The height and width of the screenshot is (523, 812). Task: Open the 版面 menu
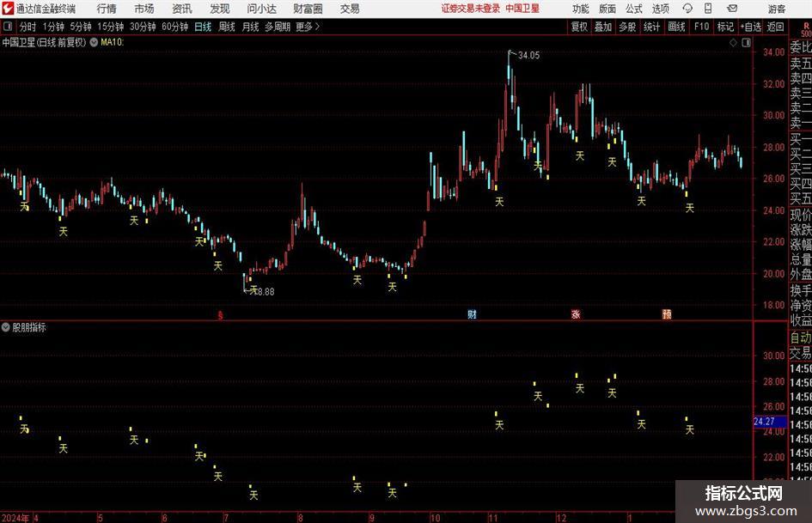607,9
